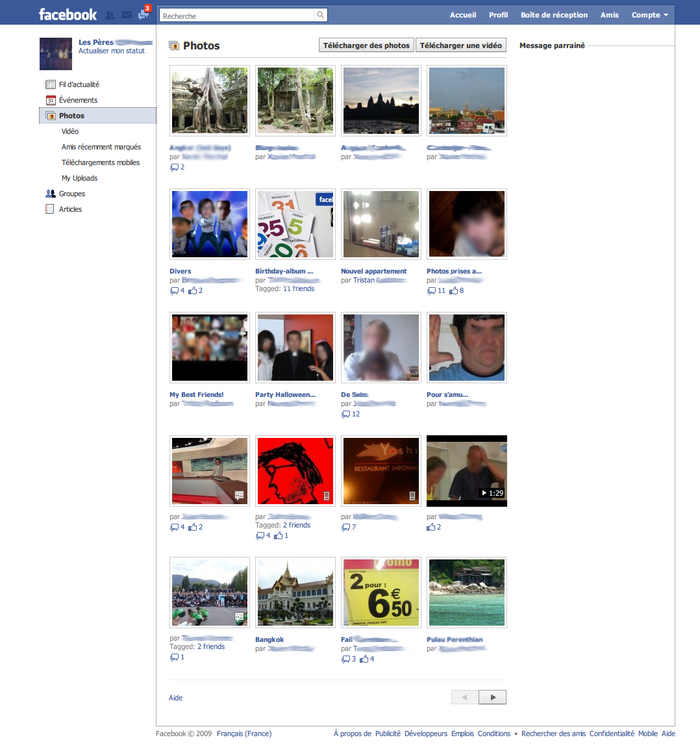
Task: Click the Fil d'actualité sidebar icon
Action: 51,84
